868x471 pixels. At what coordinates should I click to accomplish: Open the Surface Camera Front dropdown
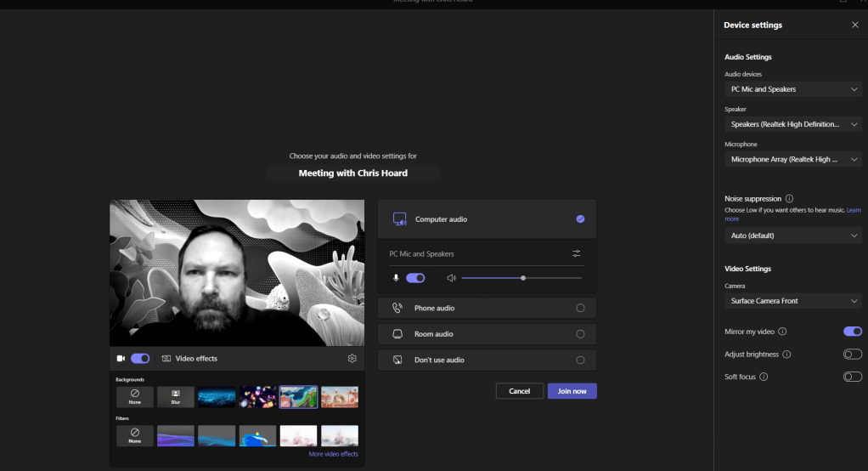pyautogui.click(x=792, y=301)
